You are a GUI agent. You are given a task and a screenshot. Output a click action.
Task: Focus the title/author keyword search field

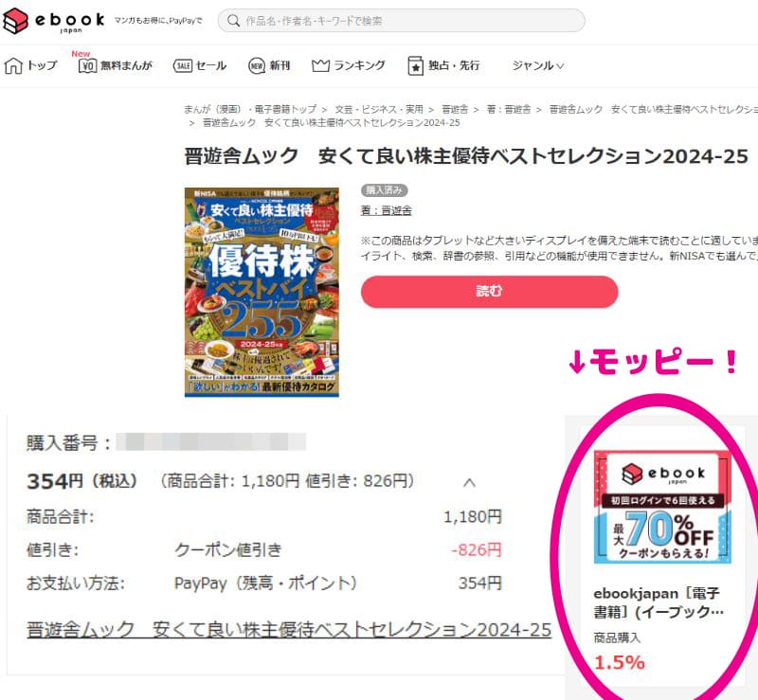pyautogui.click(x=401, y=21)
